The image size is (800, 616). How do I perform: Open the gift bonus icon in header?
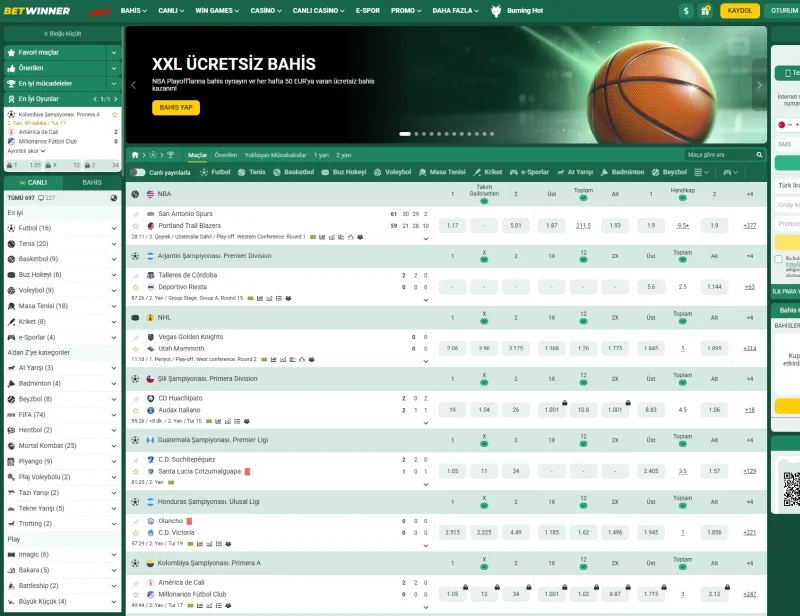tap(706, 11)
